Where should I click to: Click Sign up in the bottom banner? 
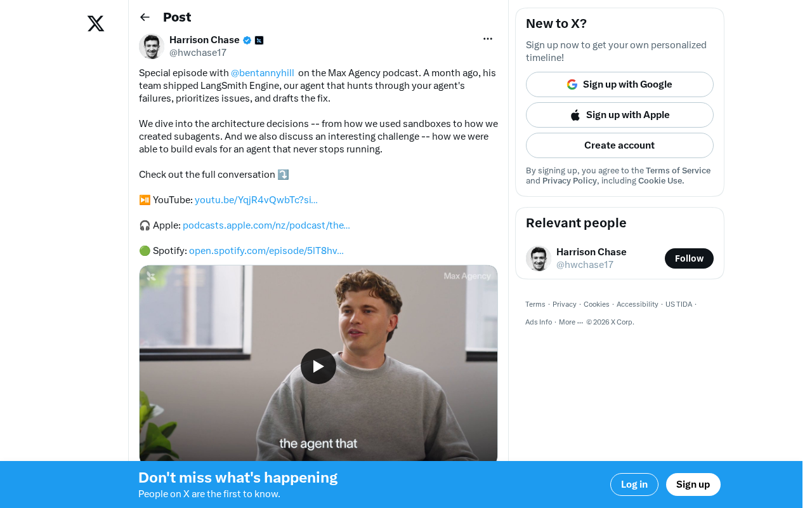693,485
